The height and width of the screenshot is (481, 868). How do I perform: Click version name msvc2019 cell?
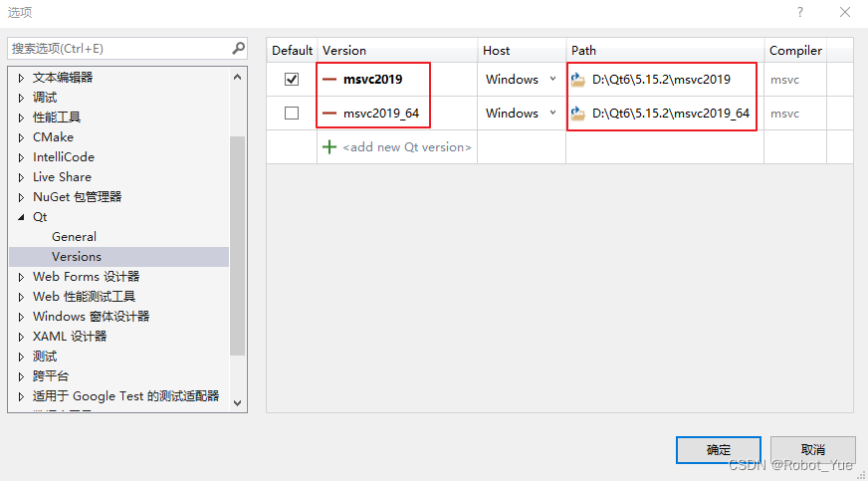click(x=372, y=79)
